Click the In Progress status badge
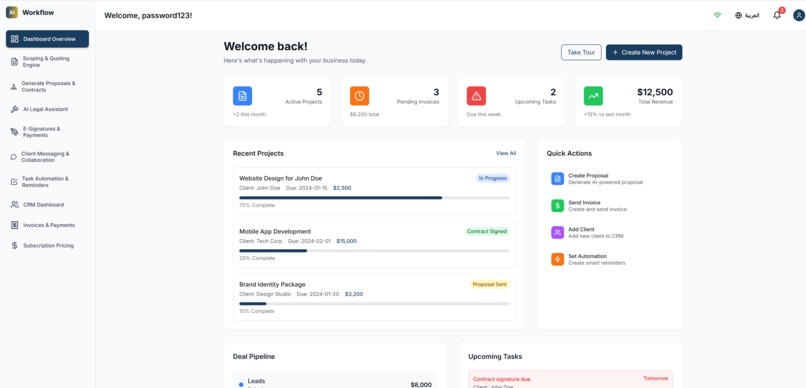The image size is (806, 388). [492, 178]
